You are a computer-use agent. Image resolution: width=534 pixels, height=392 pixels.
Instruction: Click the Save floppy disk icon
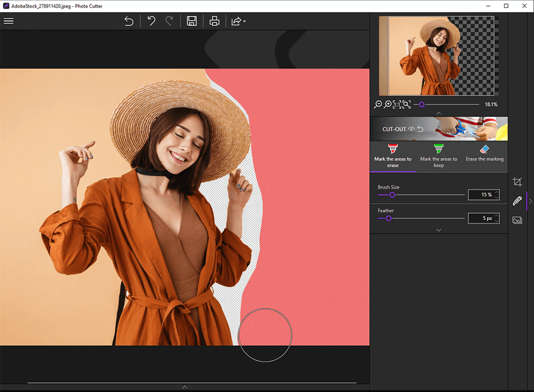point(192,21)
